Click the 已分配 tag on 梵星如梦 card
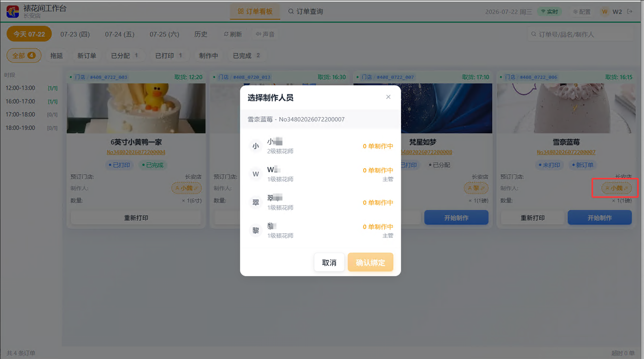Screen dimensions: 644x359 (440, 165)
